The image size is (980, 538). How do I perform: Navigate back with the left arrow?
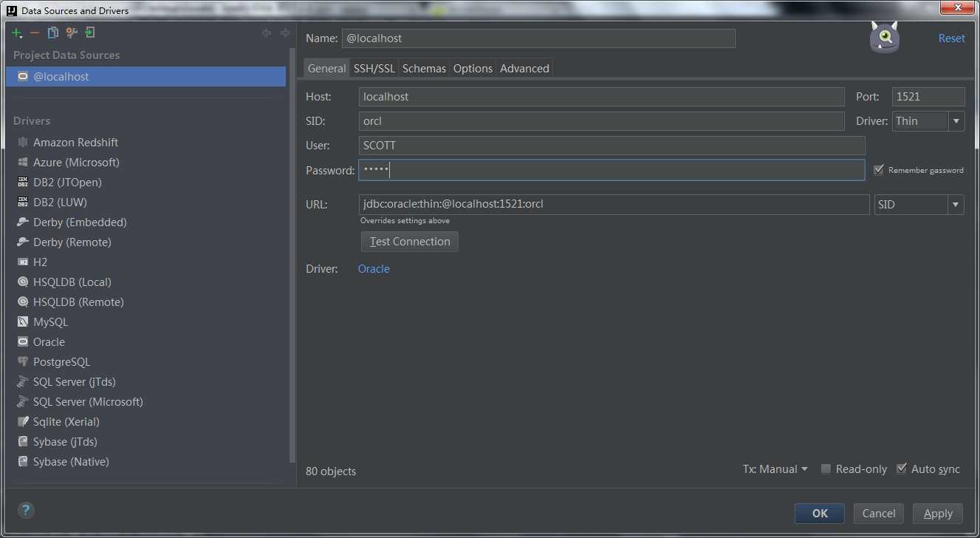point(267,33)
